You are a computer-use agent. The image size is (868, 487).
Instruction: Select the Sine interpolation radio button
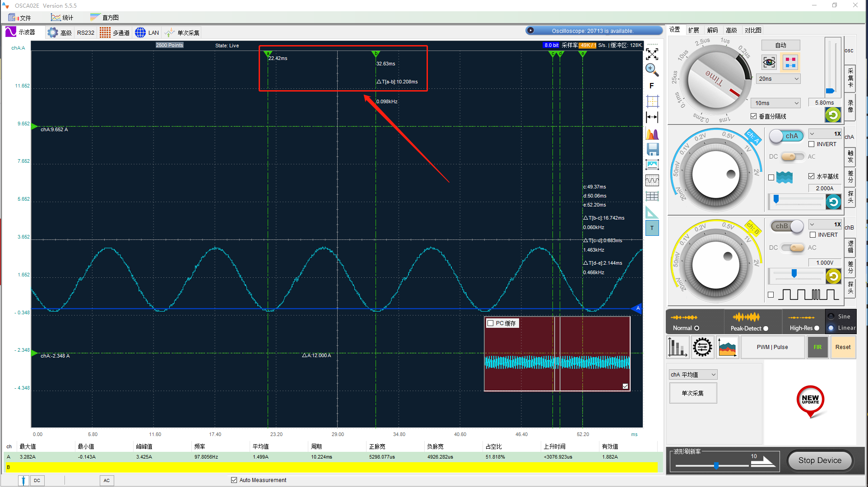[831, 317]
